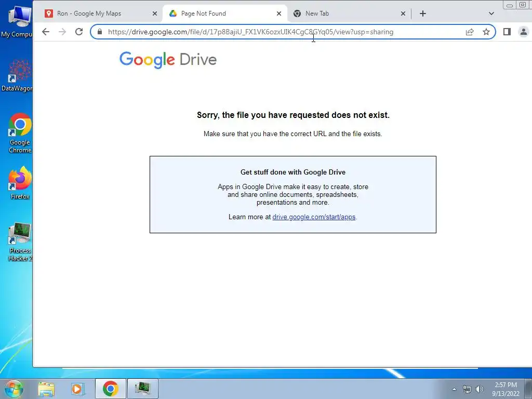Expand the tab search chevron
This screenshot has width=532, height=399.
click(x=491, y=14)
